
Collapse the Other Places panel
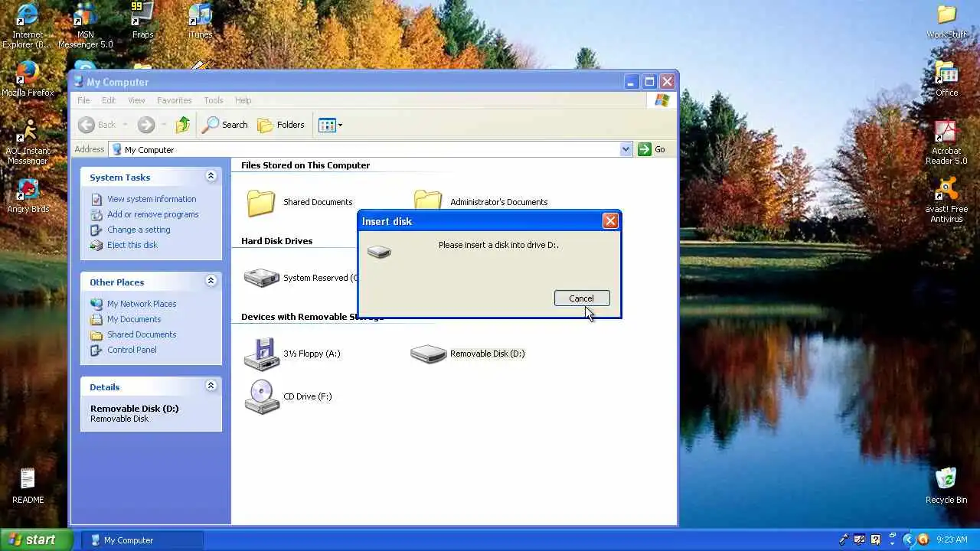coord(211,282)
